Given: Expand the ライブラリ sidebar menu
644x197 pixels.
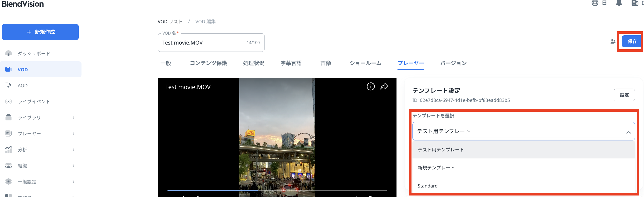Looking at the screenshot, I should (x=40, y=118).
